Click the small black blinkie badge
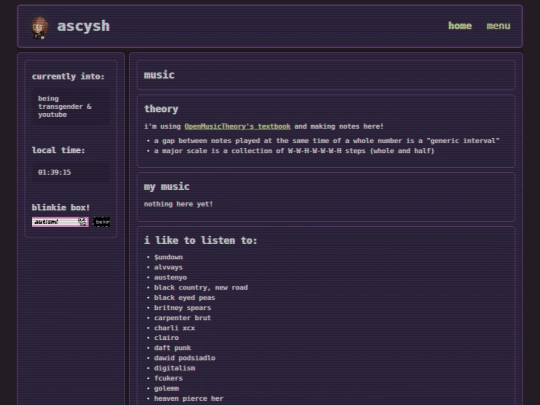Image resolution: width=540 pixels, height=405 pixels. click(101, 222)
